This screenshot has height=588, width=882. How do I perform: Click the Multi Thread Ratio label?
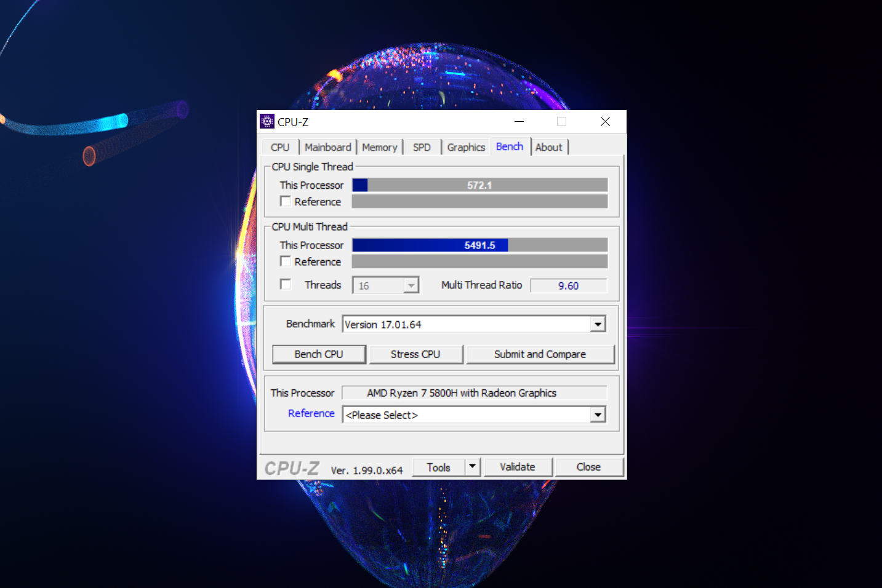[482, 285]
